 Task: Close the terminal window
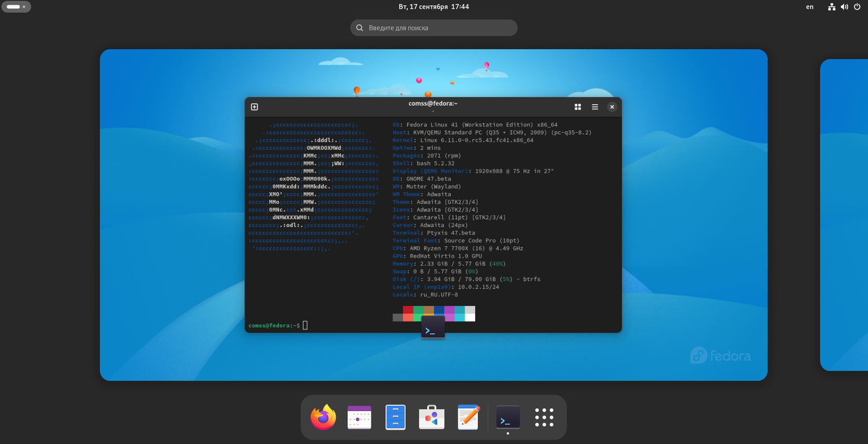point(612,107)
